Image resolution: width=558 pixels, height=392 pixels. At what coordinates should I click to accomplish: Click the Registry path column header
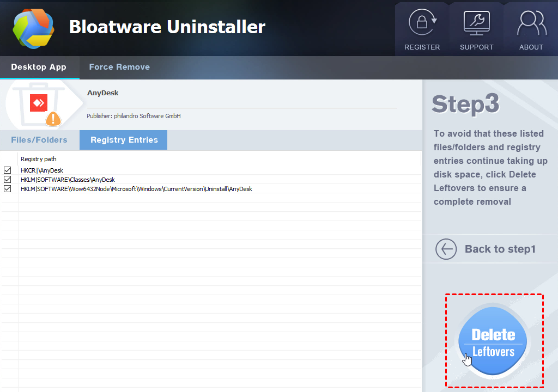point(38,159)
